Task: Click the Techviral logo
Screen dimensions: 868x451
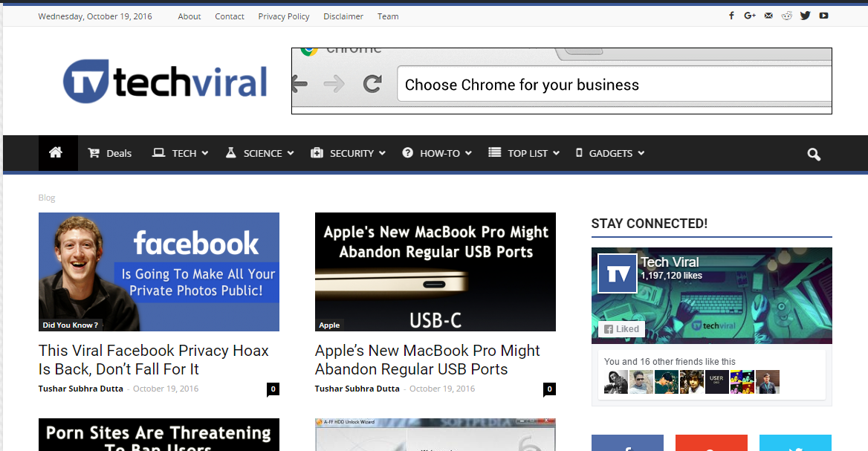Action: (165, 81)
